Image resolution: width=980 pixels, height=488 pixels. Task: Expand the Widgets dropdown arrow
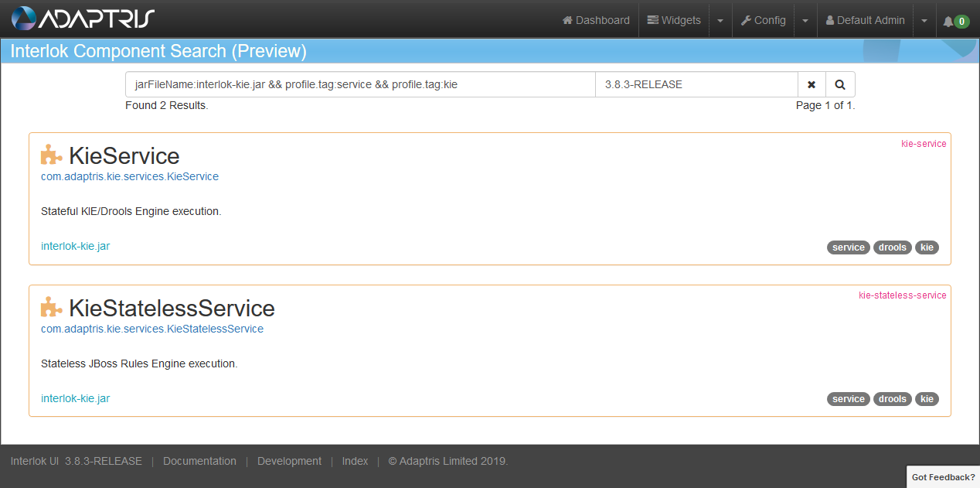pos(720,20)
